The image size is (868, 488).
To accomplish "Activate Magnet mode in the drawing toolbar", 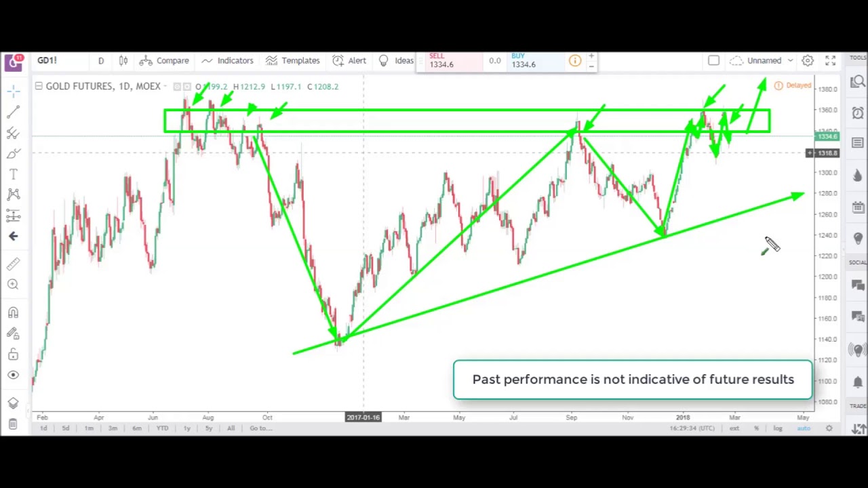I will pyautogui.click(x=13, y=312).
